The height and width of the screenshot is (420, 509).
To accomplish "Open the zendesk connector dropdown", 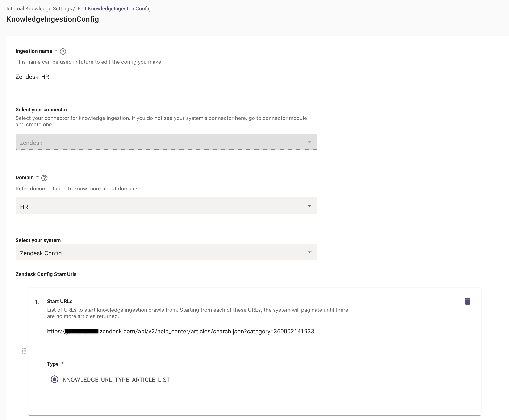I will click(x=166, y=142).
